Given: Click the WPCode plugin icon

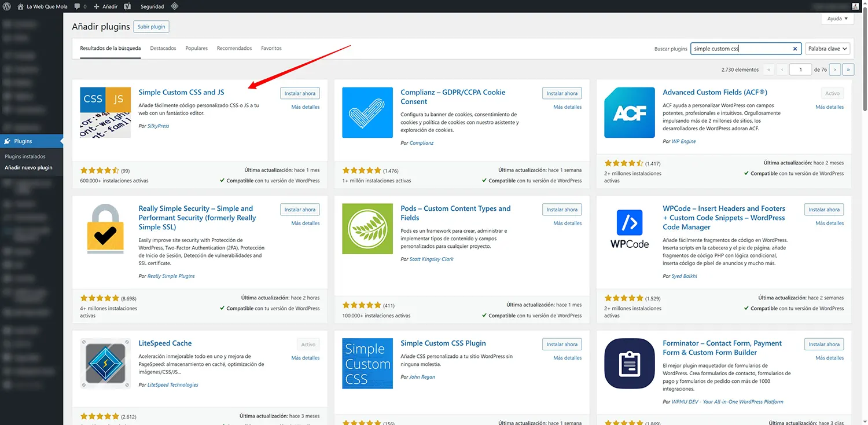Looking at the screenshot, I should pyautogui.click(x=630, y=229).
